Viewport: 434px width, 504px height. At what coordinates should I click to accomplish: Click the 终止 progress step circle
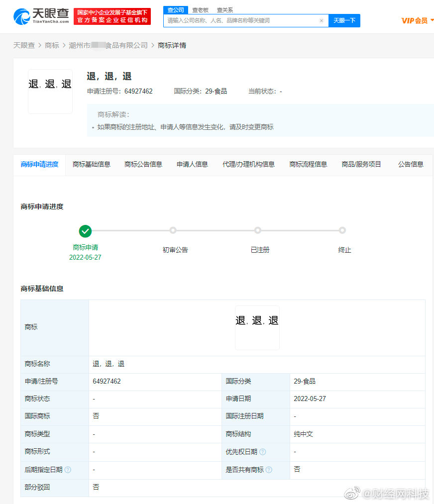click(x=342, y=230)
